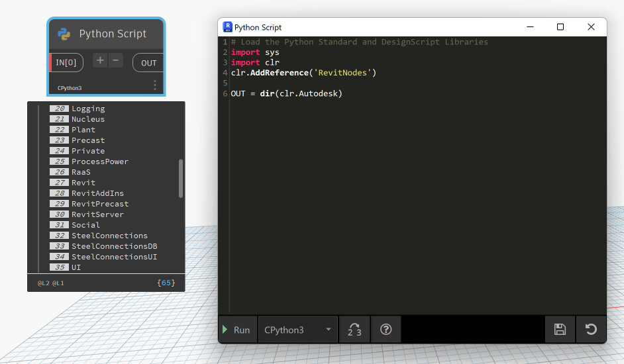
Task: Click index badge 20 in the list
Action: pos(60,109)
